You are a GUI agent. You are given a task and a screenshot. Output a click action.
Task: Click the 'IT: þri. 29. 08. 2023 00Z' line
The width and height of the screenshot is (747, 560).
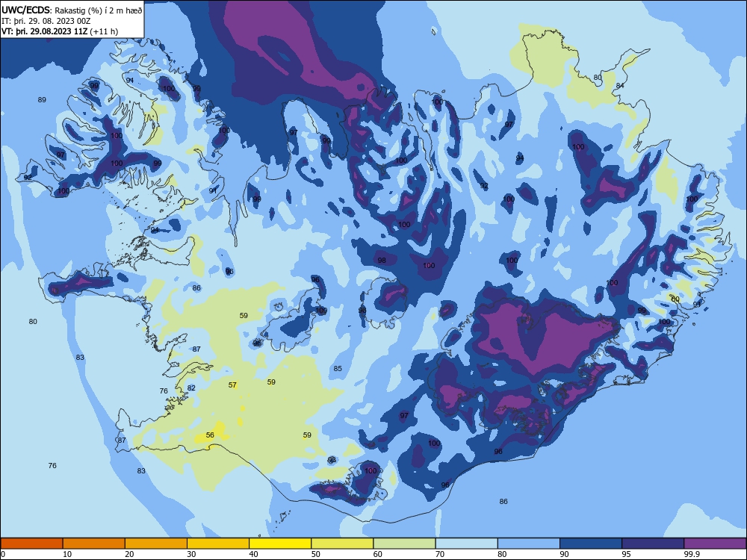point(46,21)
